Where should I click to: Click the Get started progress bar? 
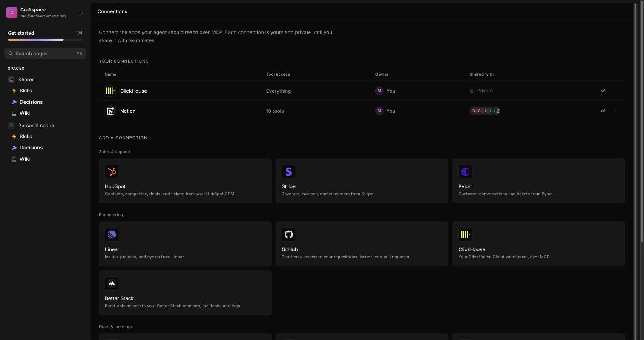[x=45, y=40]
